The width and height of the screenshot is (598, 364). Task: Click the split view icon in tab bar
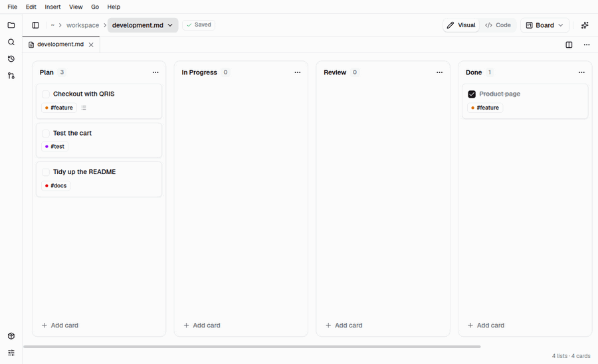pos(569,45)
